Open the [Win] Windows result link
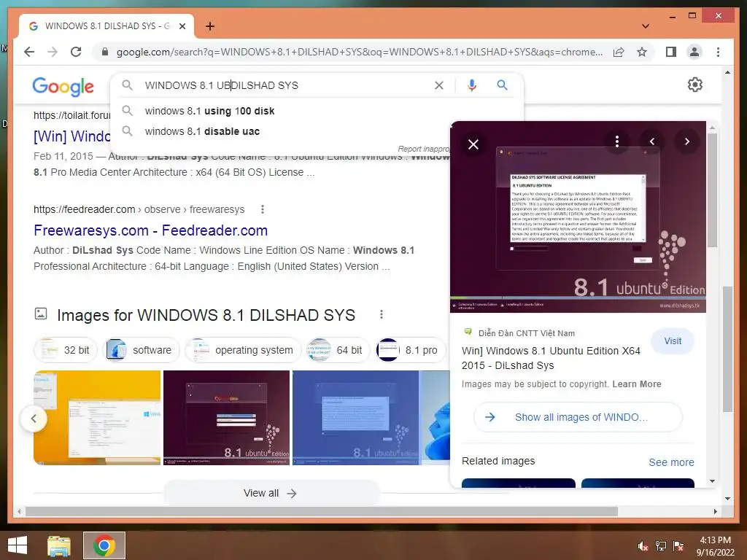The image size is (747, 560). (72, 136)
